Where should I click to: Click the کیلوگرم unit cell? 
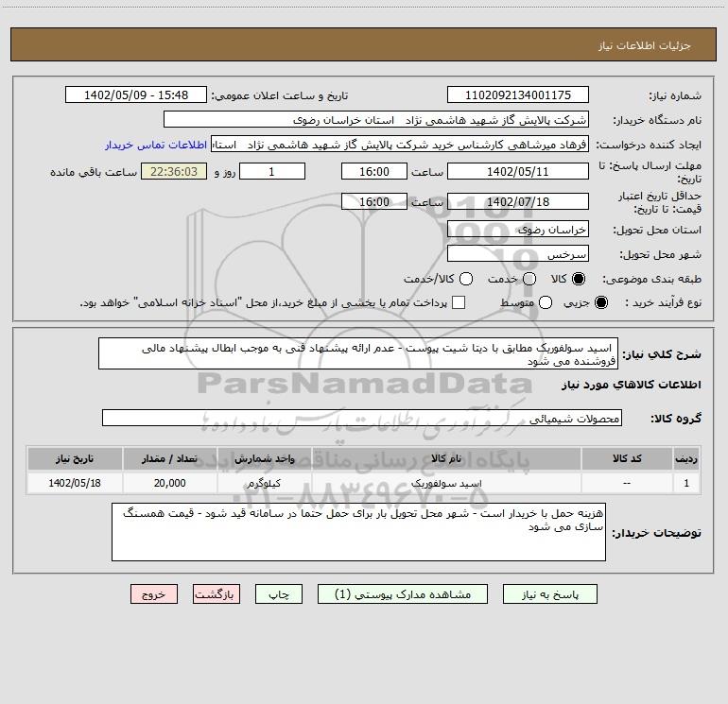point(264,483)
